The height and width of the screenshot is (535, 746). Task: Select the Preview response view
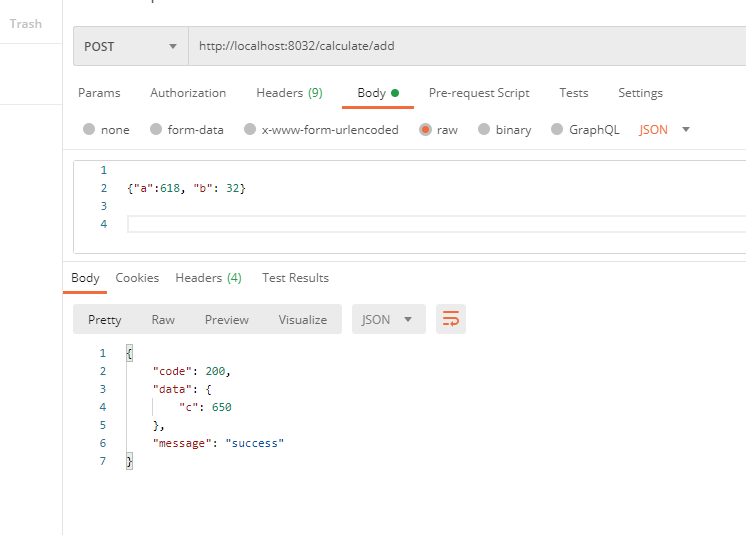pos(226,320)
